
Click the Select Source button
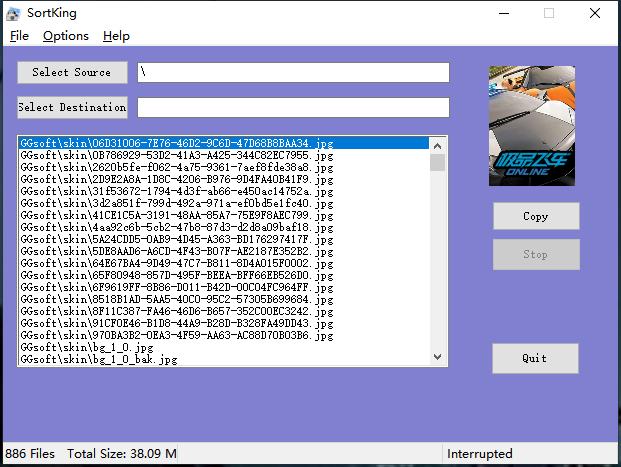pyautogui.click(x=72, y=72)
